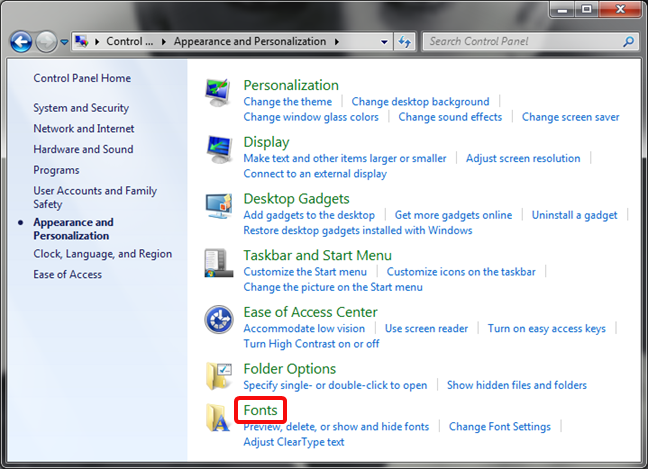
Task: Open Hardware and Sound category
Action: 83,149
